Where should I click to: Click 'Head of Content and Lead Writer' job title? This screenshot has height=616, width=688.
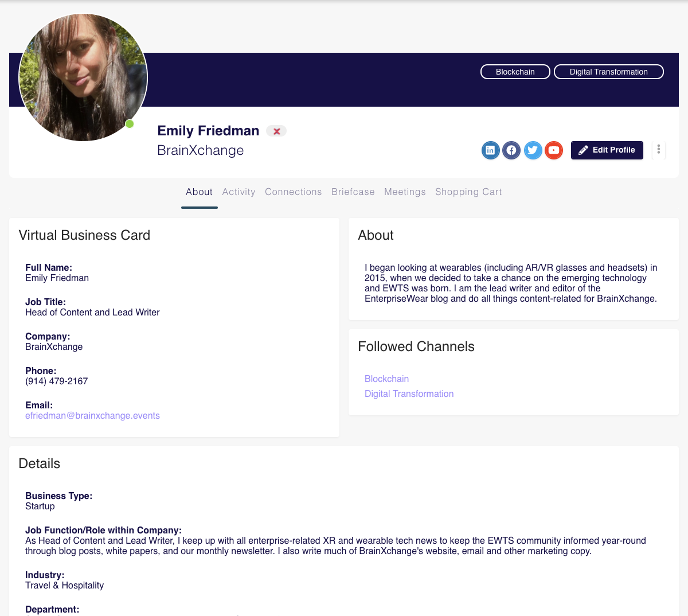92,313
